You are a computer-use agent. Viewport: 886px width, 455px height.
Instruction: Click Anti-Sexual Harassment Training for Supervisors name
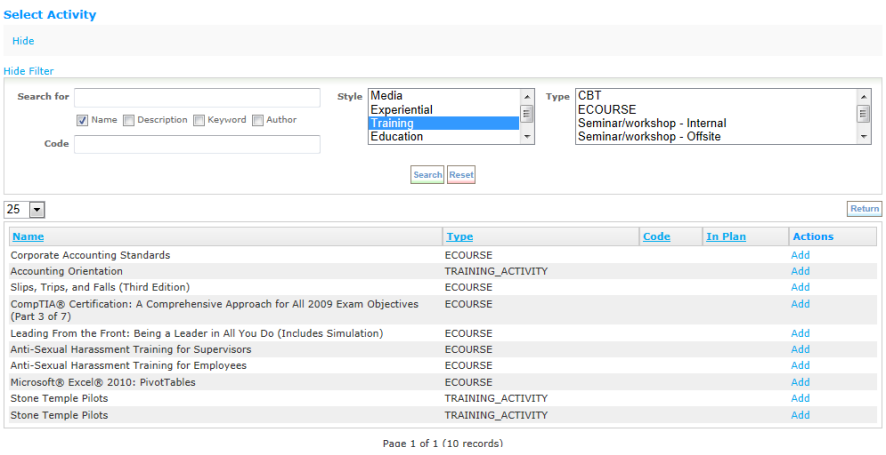click(131, 349)
